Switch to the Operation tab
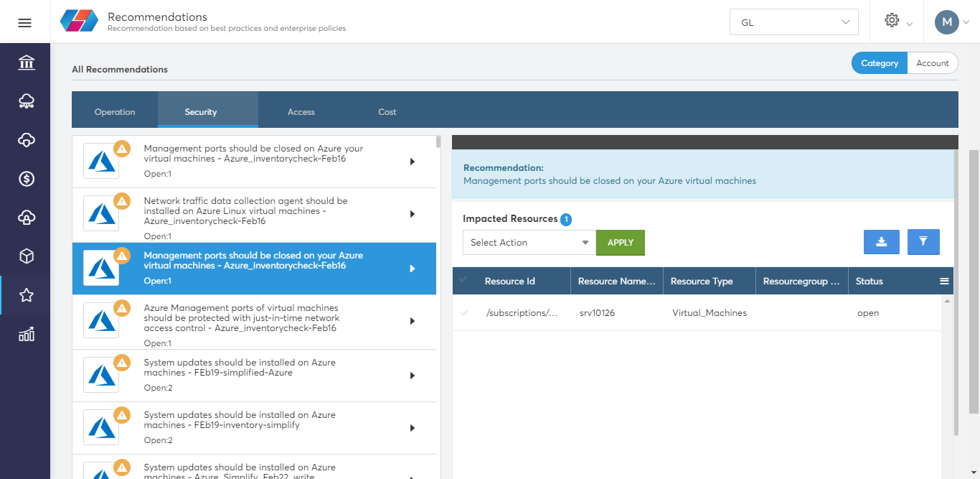980x479 pixels. click(115, 111)
